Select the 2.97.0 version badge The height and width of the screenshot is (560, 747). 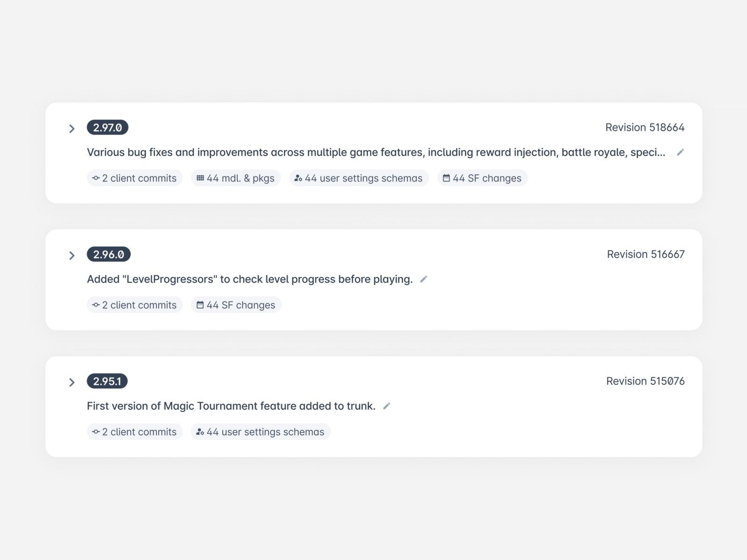point(107,127)
